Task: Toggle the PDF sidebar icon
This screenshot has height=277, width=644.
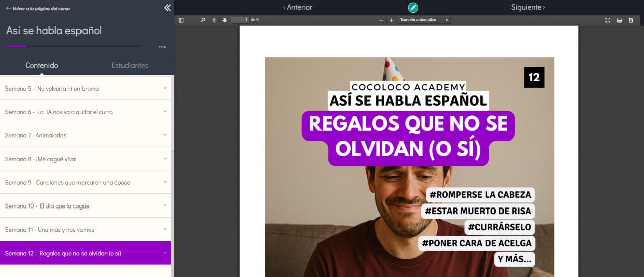Action: click(181, 20)
